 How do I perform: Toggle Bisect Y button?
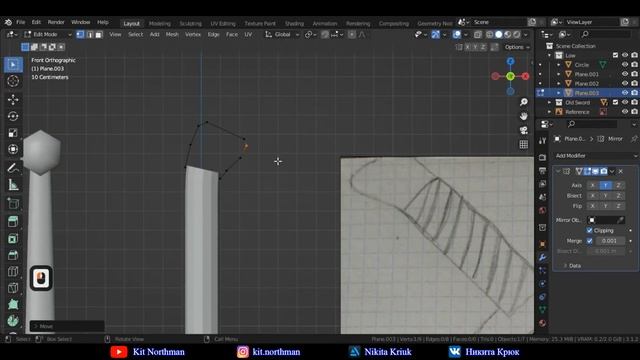(x=606, y=196)
